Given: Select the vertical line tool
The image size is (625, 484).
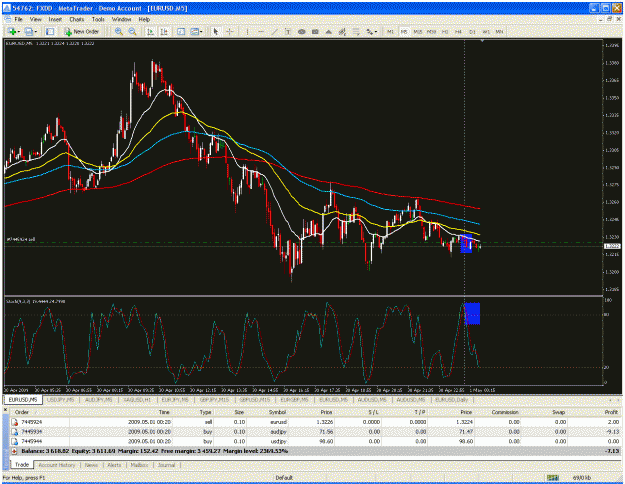Looking at the screenshot, I should [247, 31].
